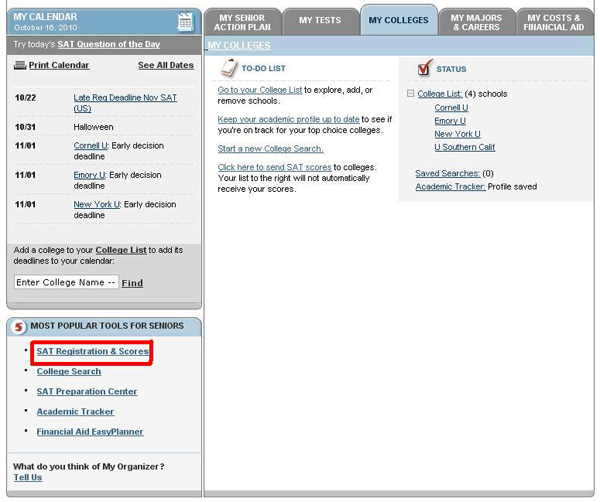Click the printer icon beside Print Calendar
Screen dimensions: 600x502
point(20,65)
